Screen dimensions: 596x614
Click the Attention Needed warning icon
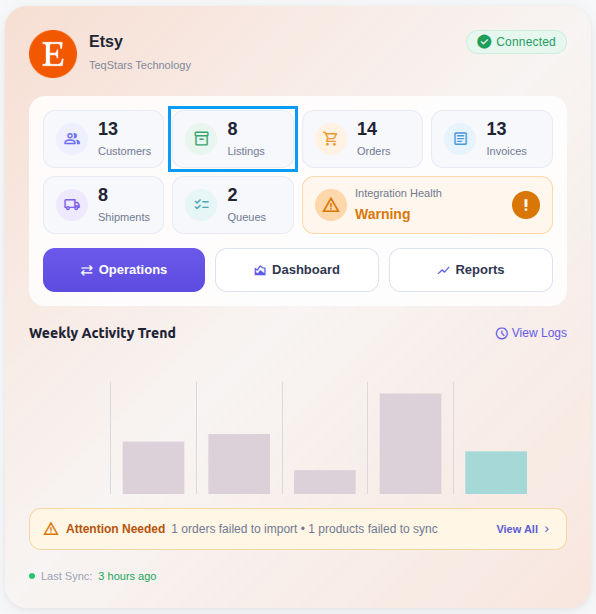pyautogui.click(x=51, y=529)
